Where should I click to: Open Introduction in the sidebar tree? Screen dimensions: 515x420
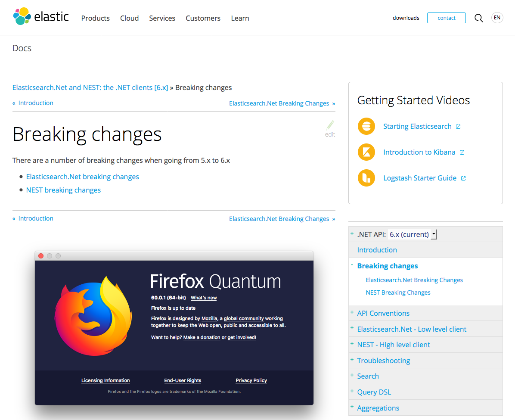coord(377,250)
